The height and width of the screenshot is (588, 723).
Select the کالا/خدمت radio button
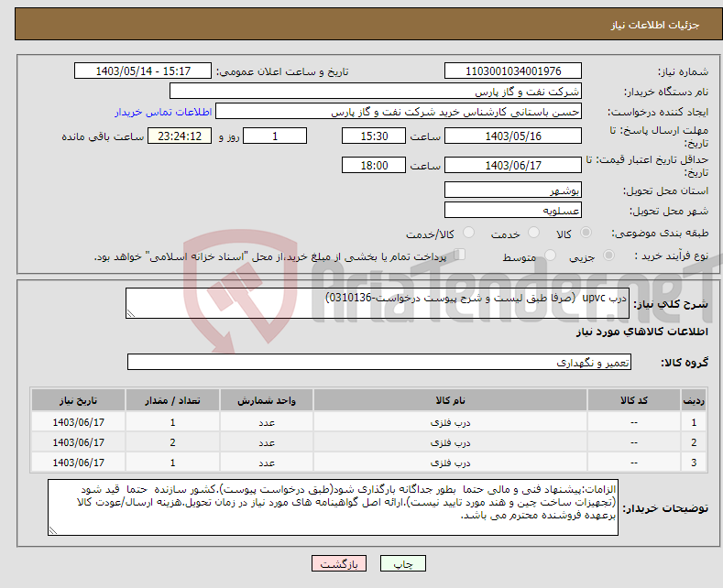(x=468, y=233)
